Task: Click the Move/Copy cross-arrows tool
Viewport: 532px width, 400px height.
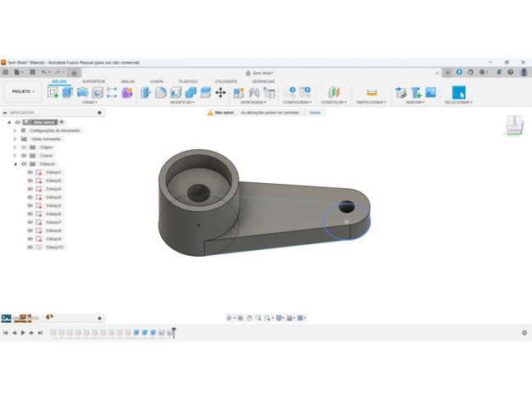Action: coord(220,92)
